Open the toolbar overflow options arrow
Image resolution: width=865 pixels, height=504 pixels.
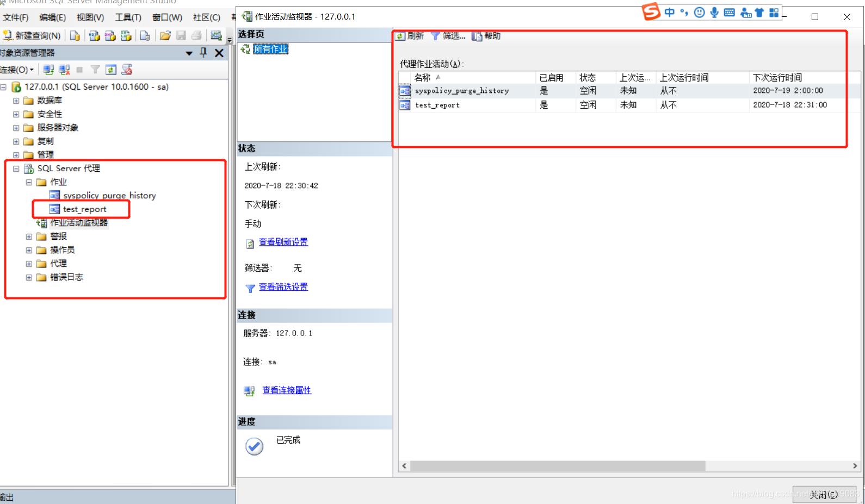point(230,39)
